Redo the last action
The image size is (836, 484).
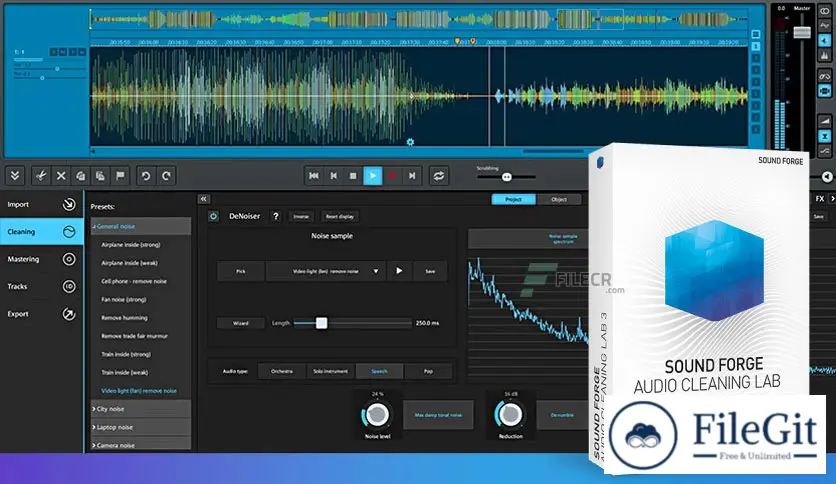pos(166,175)
